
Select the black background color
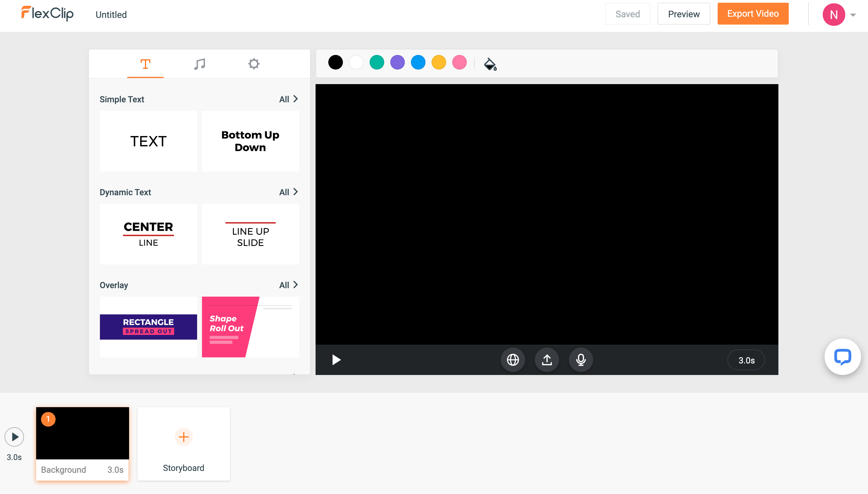(335, 63)
